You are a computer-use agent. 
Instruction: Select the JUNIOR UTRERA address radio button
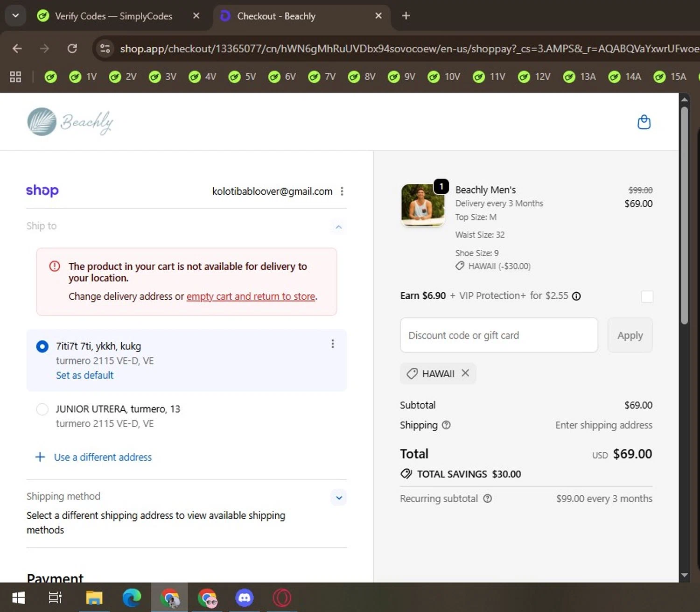click(x=42, y=409)
